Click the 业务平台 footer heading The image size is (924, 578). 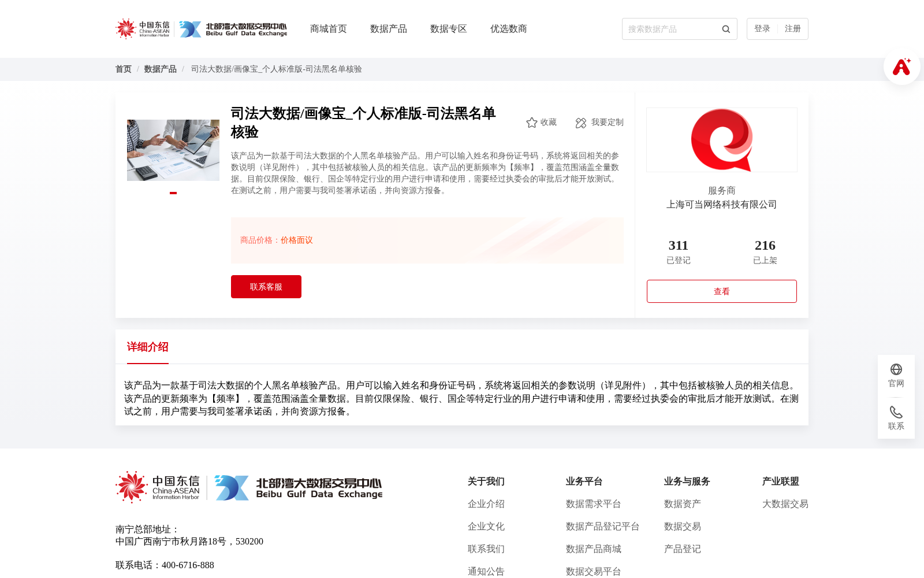[584, 481]
